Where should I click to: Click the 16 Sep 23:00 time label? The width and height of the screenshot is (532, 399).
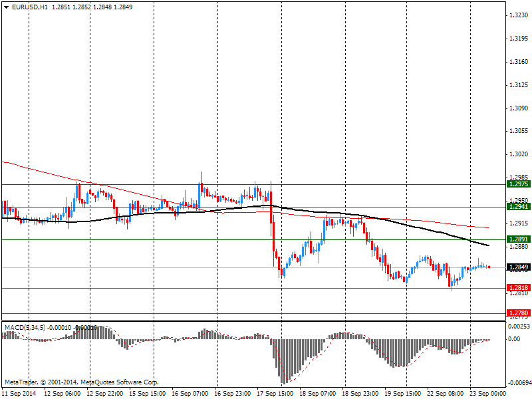(232, 394)
